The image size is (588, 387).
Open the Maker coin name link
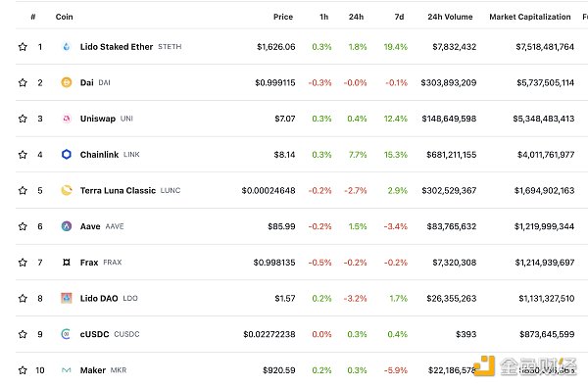click(93, 370)
